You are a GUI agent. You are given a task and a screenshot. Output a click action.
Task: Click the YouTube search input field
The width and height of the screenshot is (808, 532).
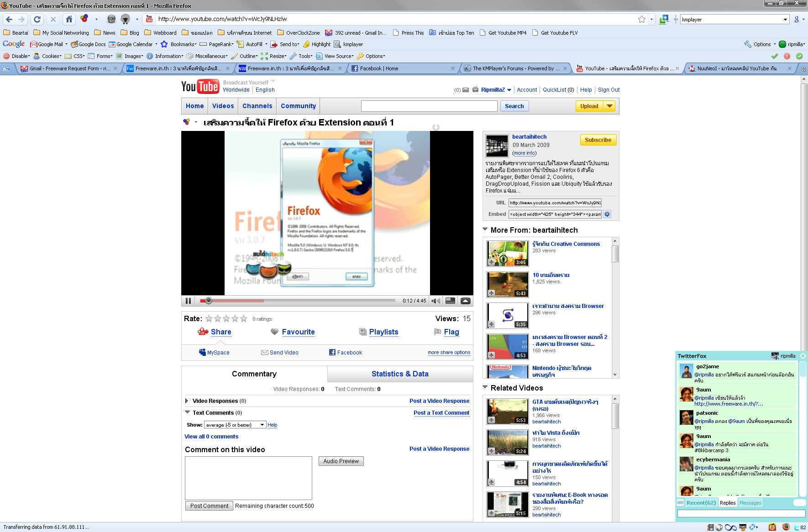tap(429, 106)
